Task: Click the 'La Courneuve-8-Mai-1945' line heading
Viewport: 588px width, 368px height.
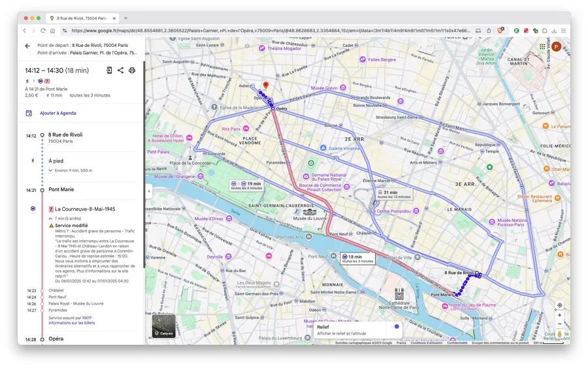Action: tap(85, 209)
